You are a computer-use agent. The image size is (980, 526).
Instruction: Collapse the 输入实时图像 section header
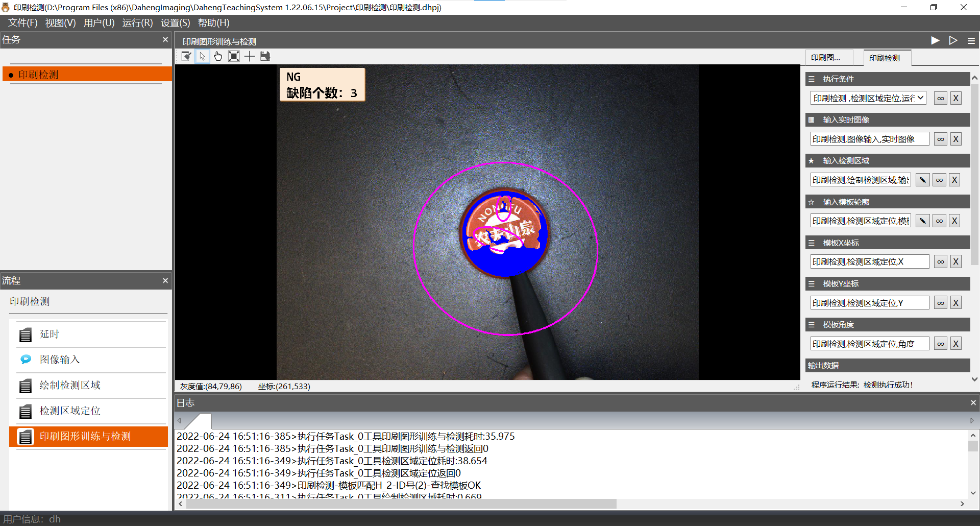point(888,119)
